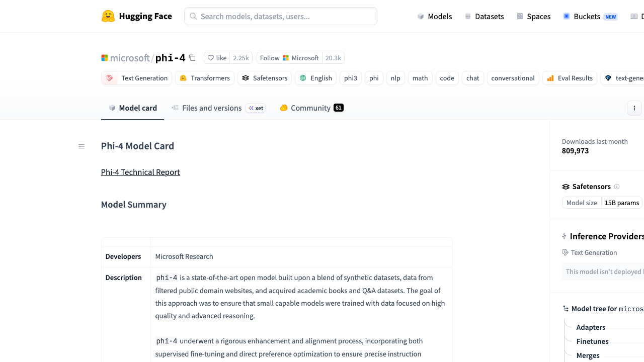Focus the search models input field
The image size is (644, 362).
click(x=281, y=16)
